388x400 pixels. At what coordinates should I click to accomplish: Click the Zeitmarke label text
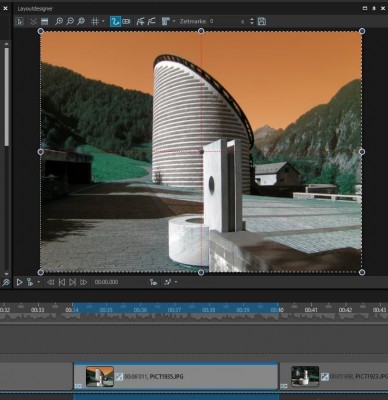(193, 21)
